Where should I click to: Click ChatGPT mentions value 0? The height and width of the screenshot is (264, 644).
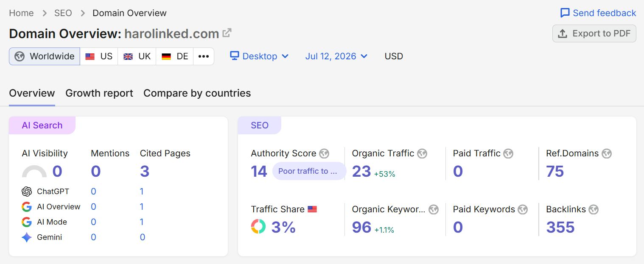(x=93, y=192)
